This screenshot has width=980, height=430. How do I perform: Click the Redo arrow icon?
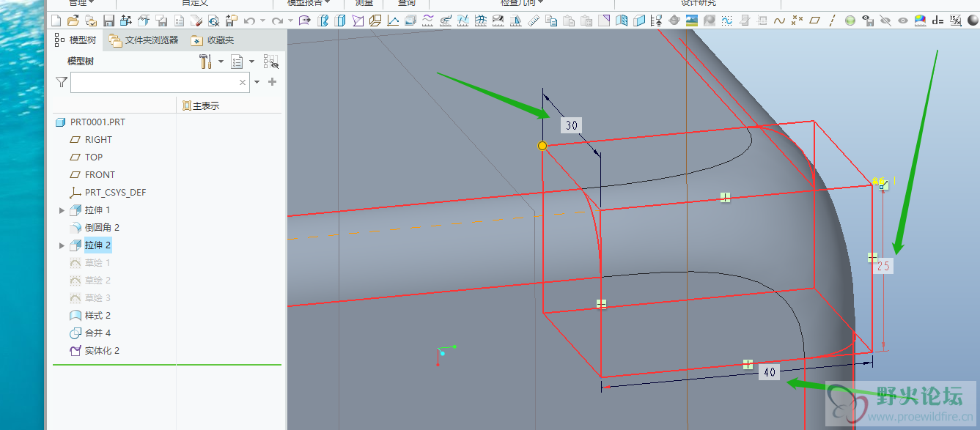coord(278,21)
